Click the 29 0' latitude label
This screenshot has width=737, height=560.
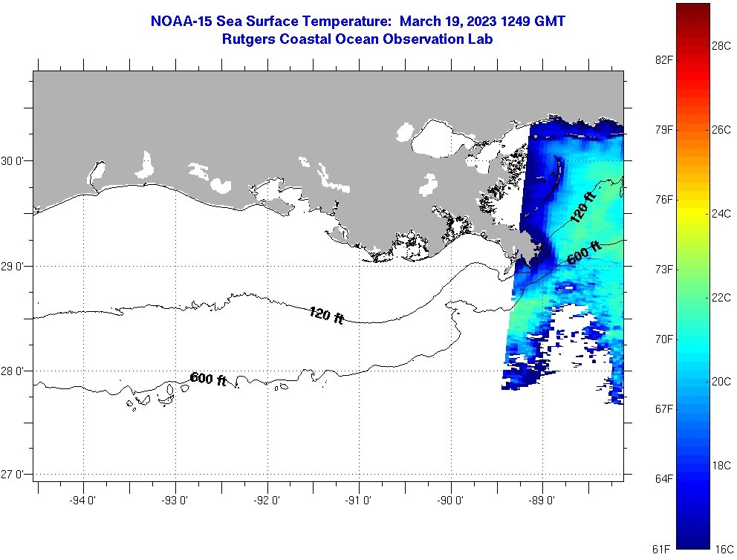coord(11,267)
